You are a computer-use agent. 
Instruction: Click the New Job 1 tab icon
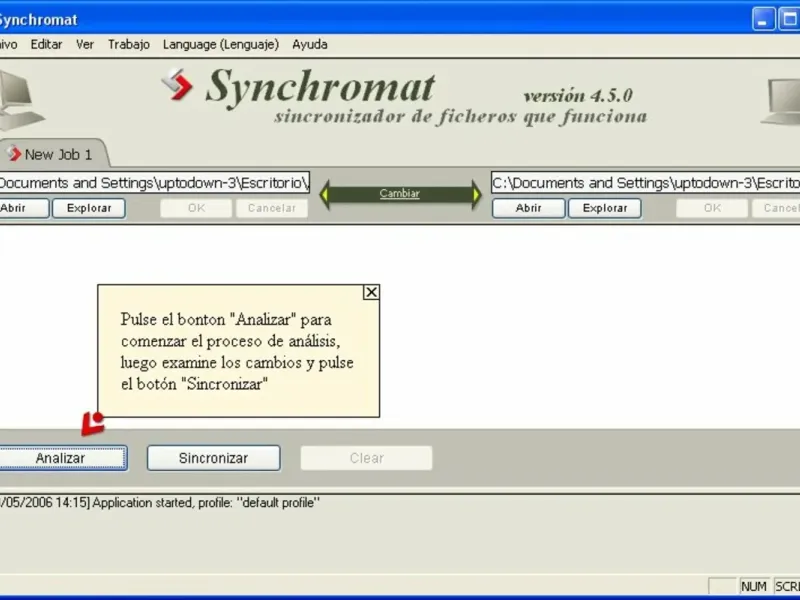(x=13, y=153)
